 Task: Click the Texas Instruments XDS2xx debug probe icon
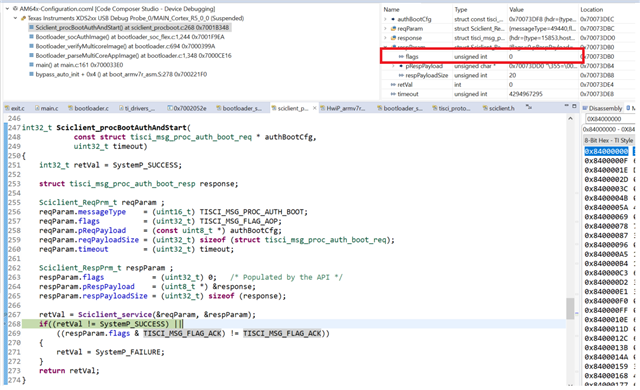(24, 18)
